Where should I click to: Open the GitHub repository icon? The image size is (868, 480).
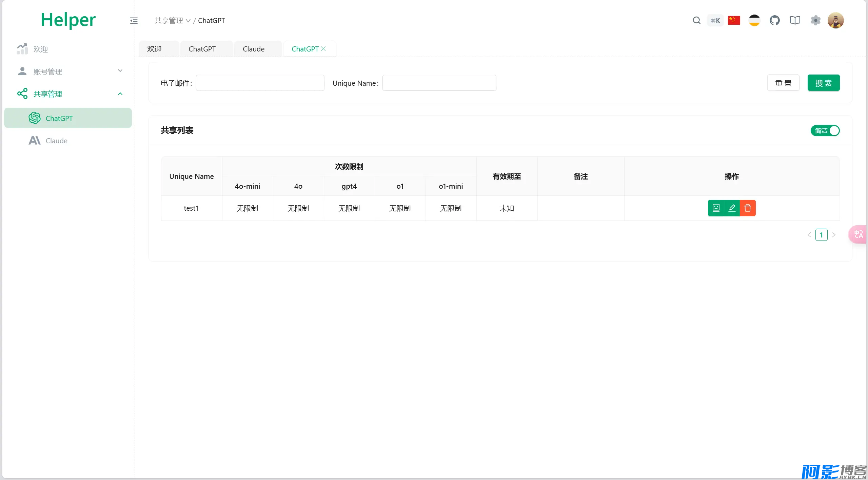click(x=775, y=20)
